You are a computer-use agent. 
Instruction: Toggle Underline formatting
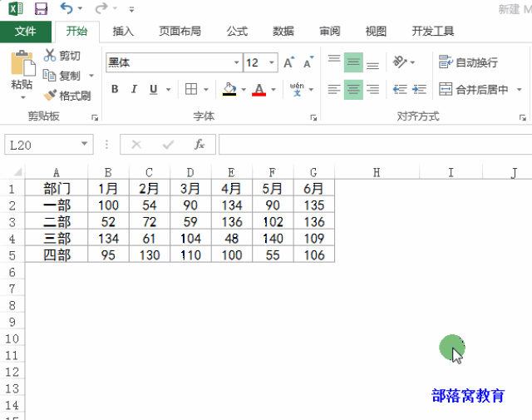pos(153,89)
